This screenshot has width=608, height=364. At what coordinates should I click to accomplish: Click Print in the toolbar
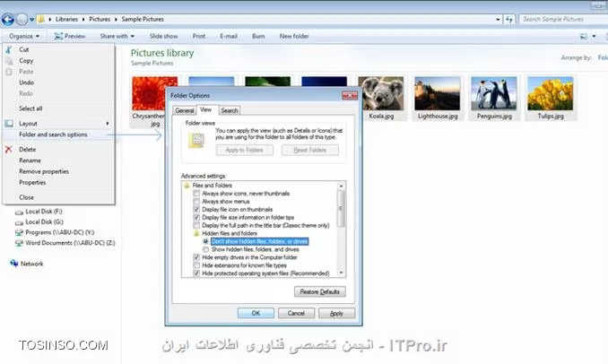click(199, 36)
